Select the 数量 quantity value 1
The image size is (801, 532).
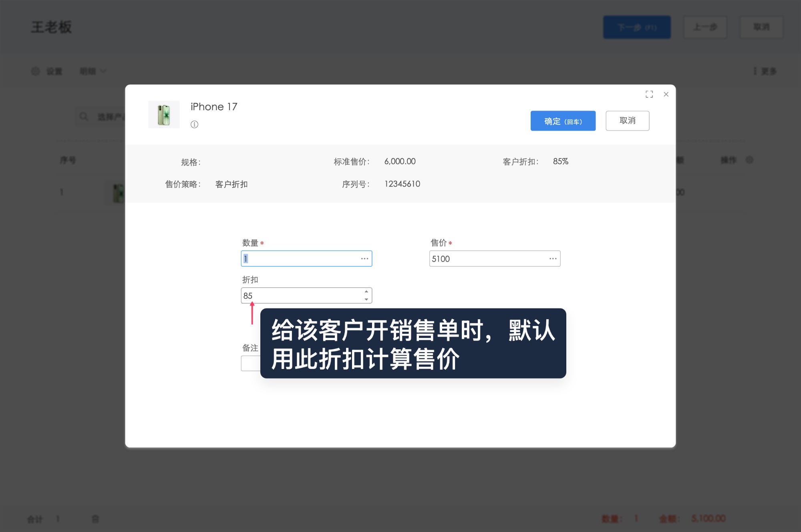pos(280,259)
